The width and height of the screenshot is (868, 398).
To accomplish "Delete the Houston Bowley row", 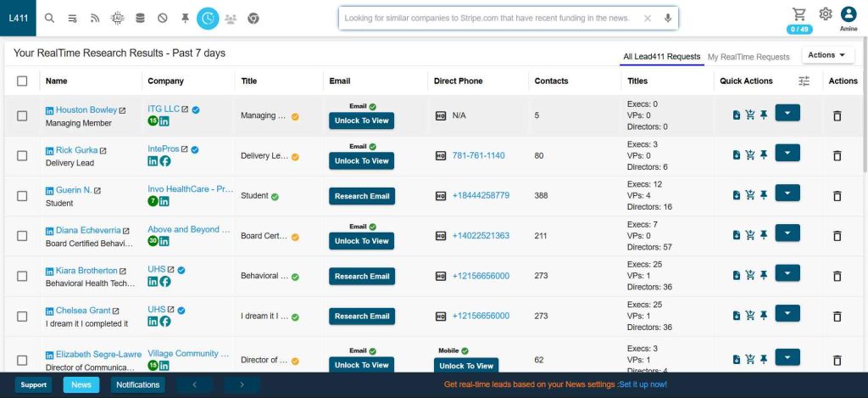I will (837, 116).
